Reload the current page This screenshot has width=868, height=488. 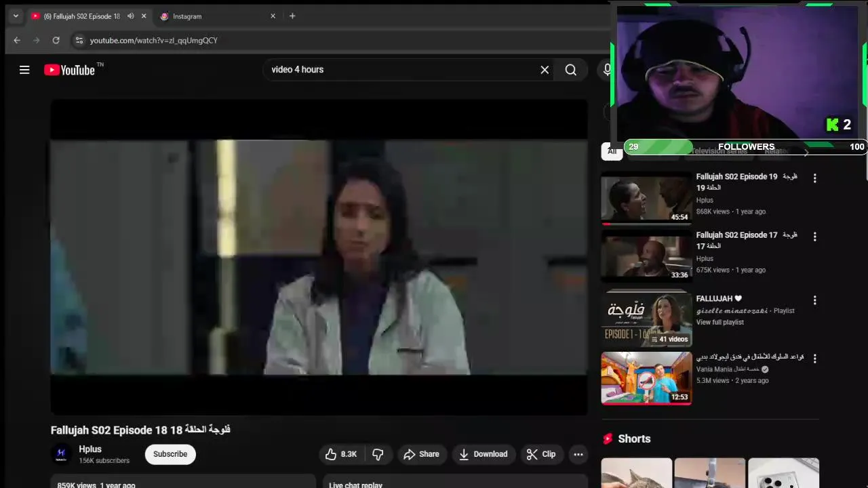click(56, 41)
